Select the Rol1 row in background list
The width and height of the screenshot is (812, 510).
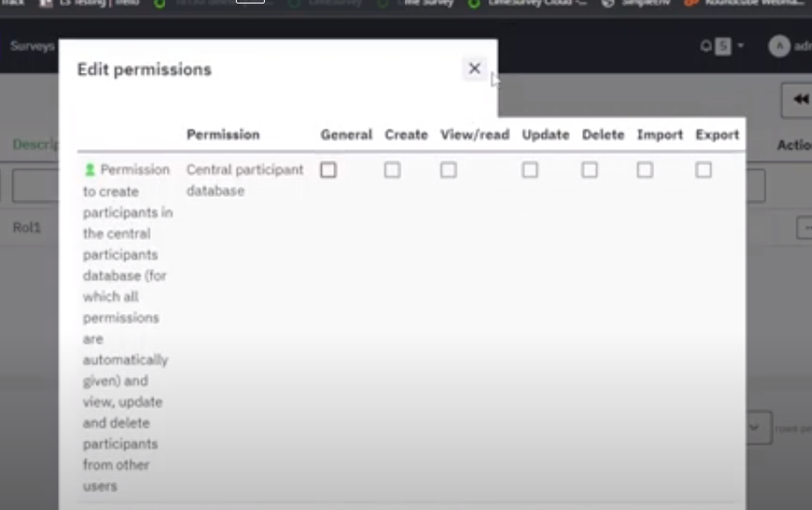coord(27,228)
